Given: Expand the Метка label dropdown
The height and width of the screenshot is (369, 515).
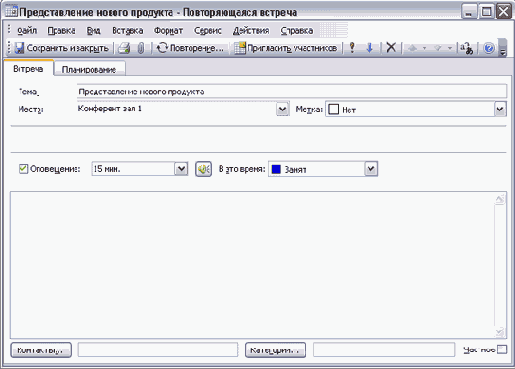Looking at the screenshot, I should click(x=500, y=109).
